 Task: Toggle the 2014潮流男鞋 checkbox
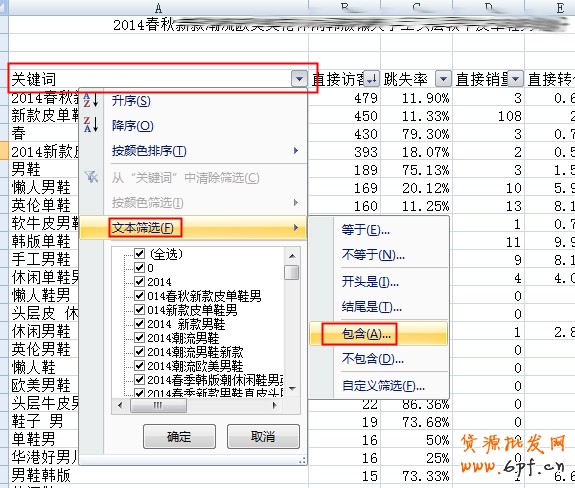click(x=139, y=337)
